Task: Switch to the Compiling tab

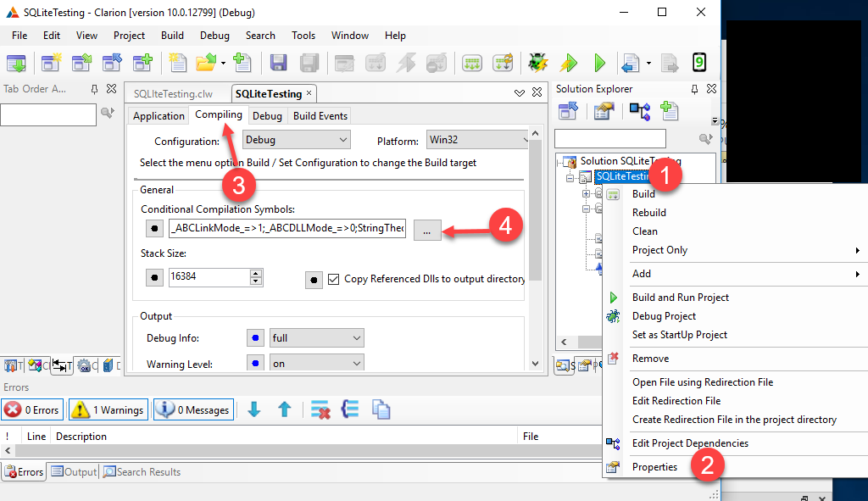Action: click(218, 115)
